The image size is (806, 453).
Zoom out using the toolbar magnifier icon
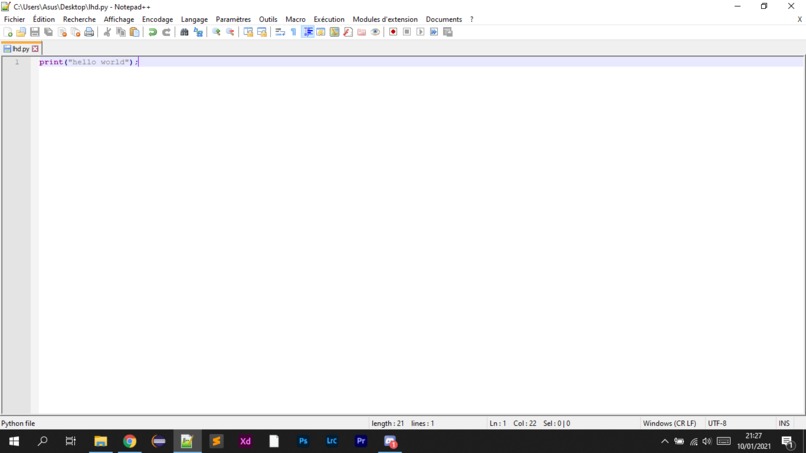click(230, 32)
